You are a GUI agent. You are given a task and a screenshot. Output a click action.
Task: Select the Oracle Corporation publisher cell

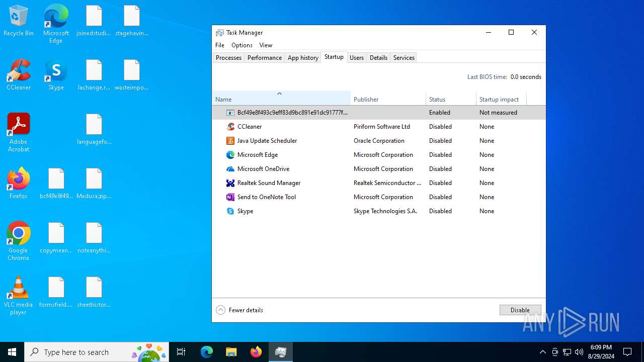click(x=379, y=141)
